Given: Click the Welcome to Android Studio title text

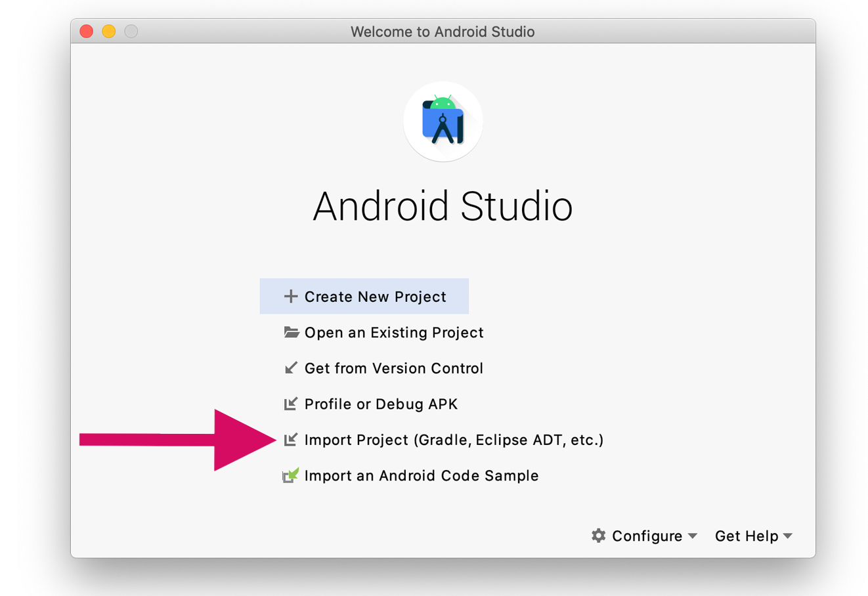Looking at the screenshot, I should coord(443,32).
